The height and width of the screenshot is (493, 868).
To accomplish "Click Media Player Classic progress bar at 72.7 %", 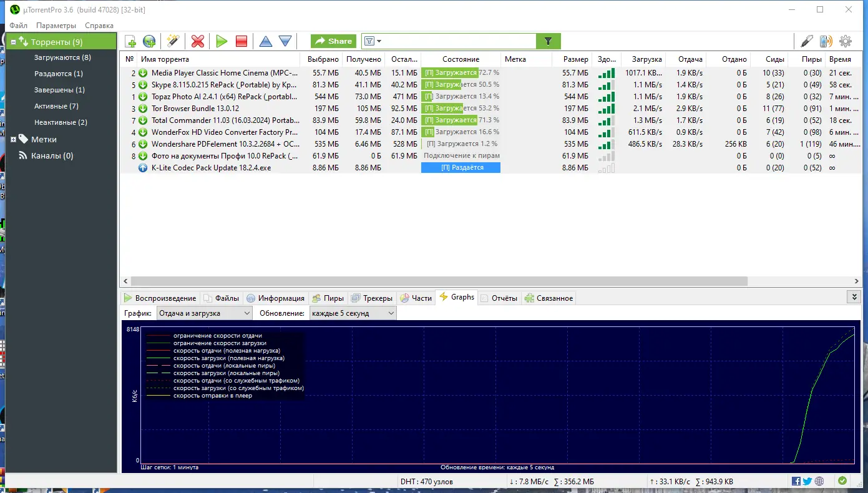I will pyautogui.click(x=461, y=72).
